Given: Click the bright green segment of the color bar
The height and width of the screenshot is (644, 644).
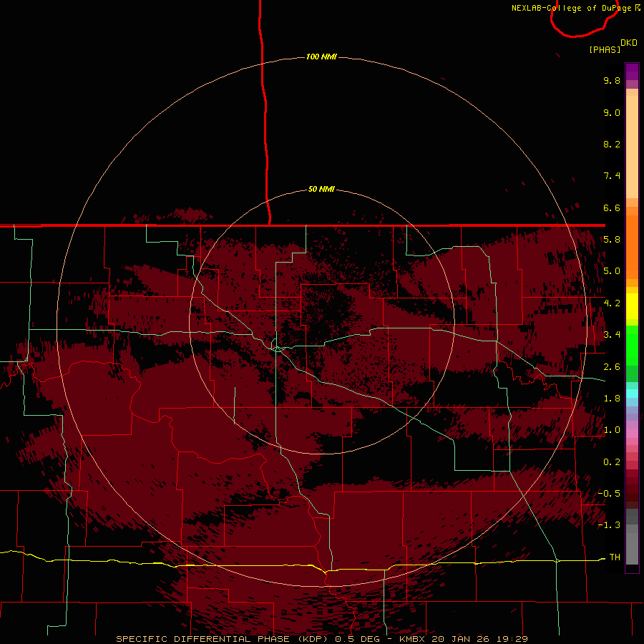Looking at the screenshot, I should point(632,346).
